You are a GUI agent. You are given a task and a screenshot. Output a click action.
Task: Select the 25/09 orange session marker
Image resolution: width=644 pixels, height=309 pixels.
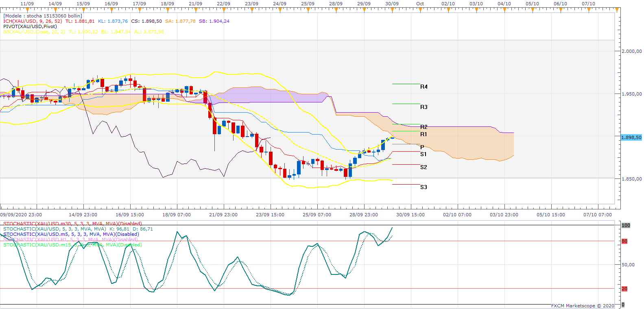[308, 10]
